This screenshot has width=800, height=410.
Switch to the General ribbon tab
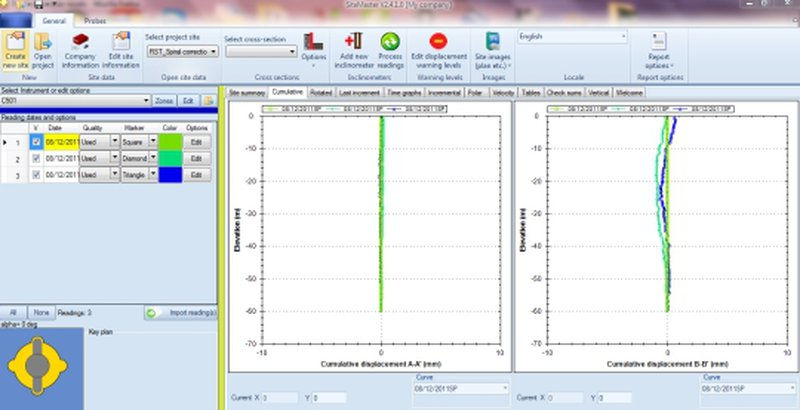[x=54, y=21]
